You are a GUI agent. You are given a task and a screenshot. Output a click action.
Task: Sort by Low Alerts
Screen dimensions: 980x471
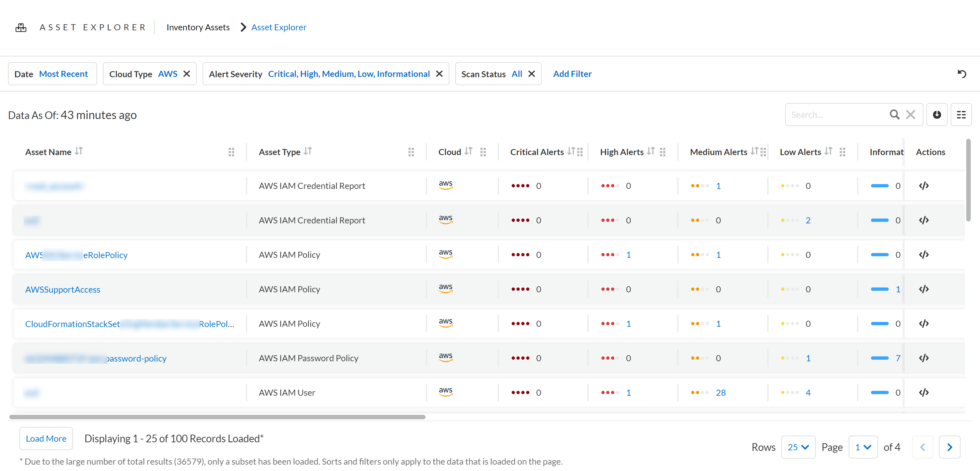pos(828,151)
